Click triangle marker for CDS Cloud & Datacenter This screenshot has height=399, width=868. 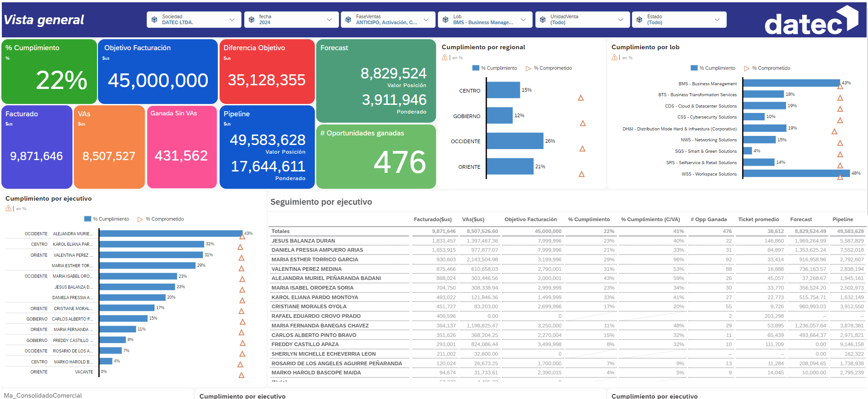click(840, 109)
